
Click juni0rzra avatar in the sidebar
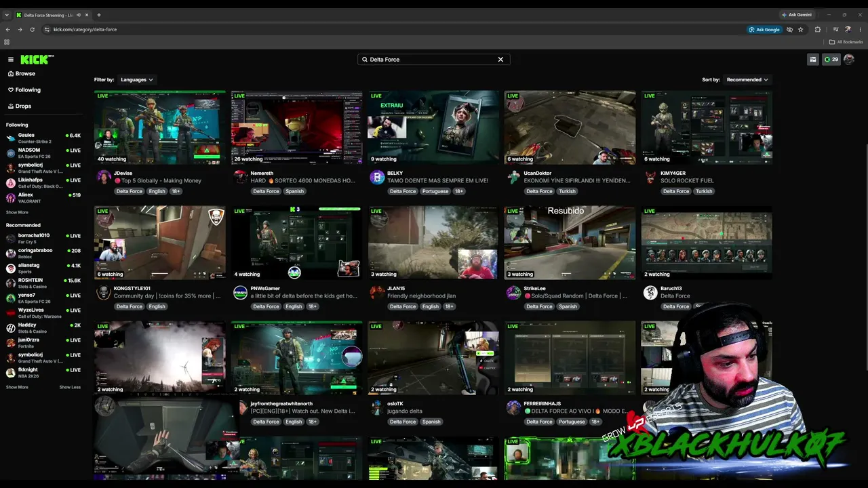(x=11, y=343)
